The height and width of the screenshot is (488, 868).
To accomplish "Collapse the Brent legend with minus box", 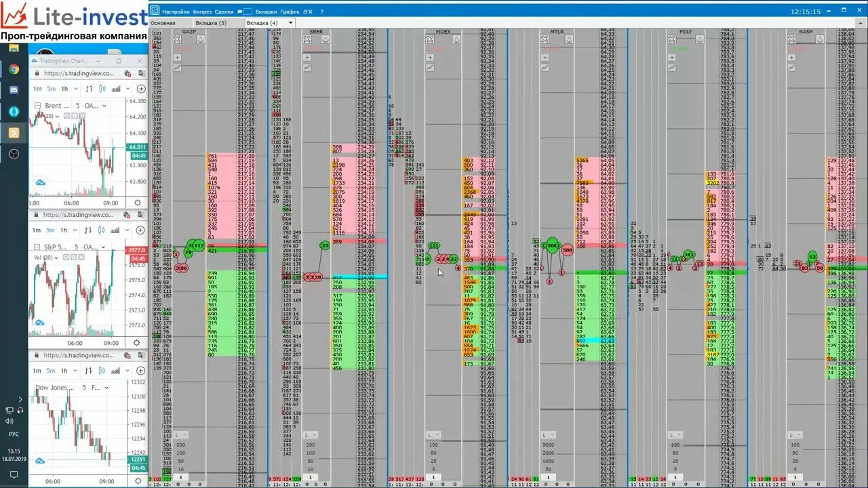I will [x=36, y=106].
